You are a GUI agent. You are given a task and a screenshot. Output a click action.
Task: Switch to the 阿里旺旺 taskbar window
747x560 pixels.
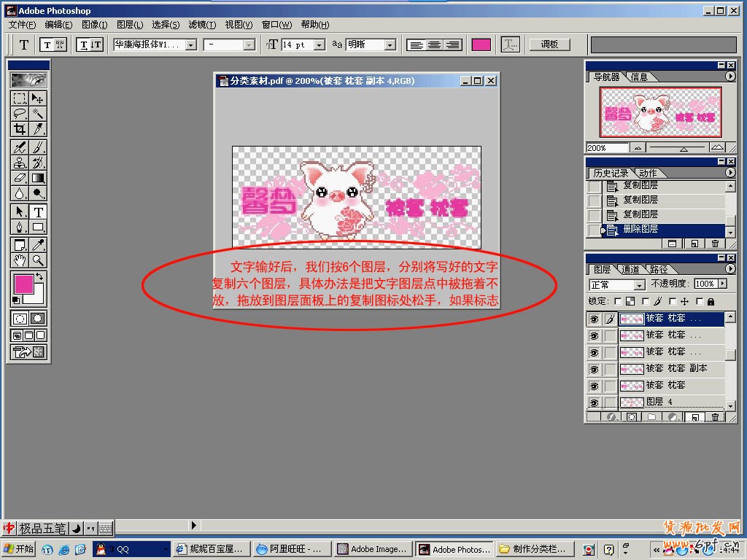(291, 549)
